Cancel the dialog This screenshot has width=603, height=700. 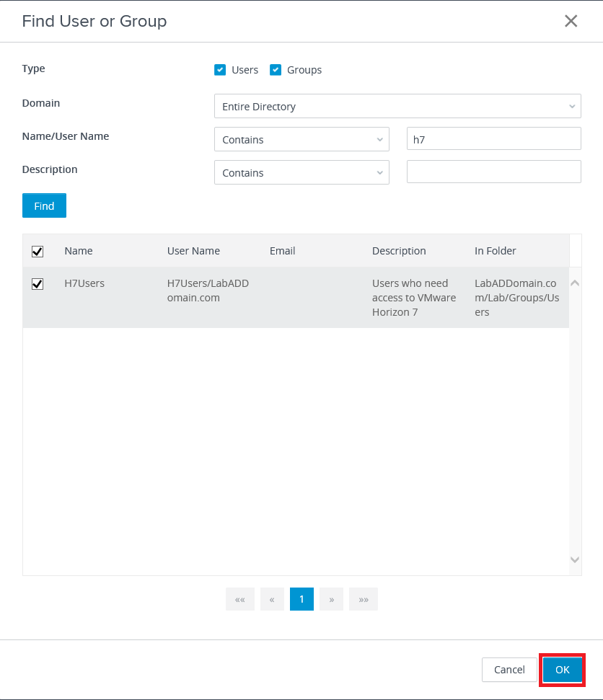[509, 670]
